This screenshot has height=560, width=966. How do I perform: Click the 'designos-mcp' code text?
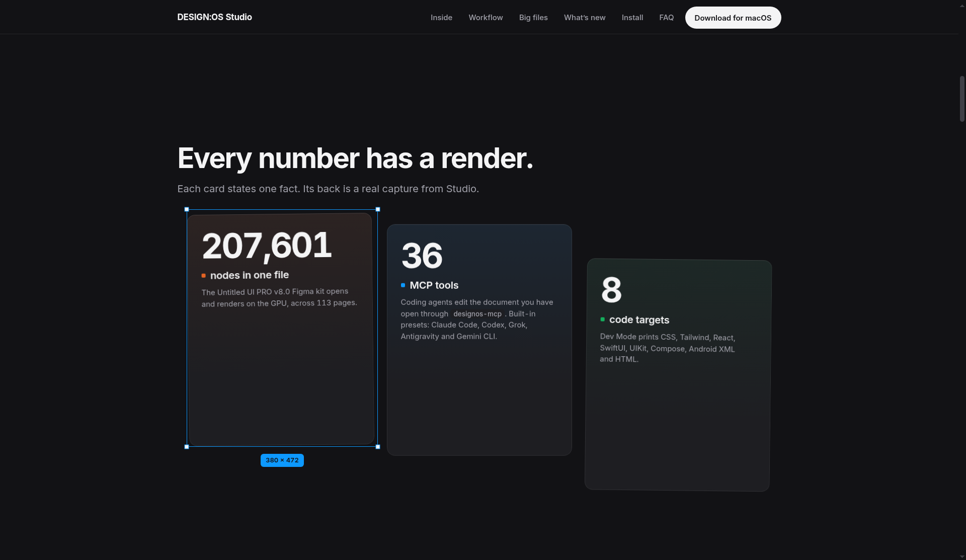pos(477,314)
